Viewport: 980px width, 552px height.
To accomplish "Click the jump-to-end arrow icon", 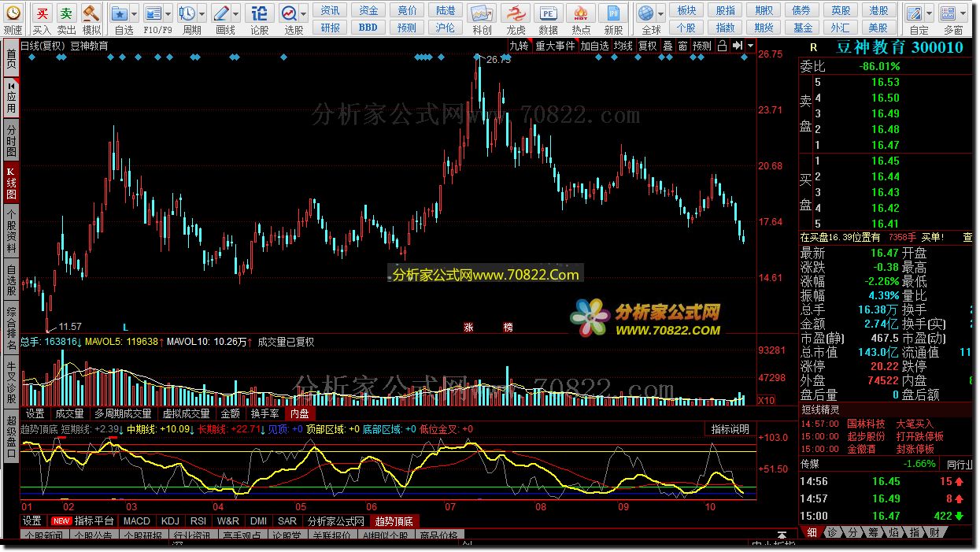I will click(736, 46).
